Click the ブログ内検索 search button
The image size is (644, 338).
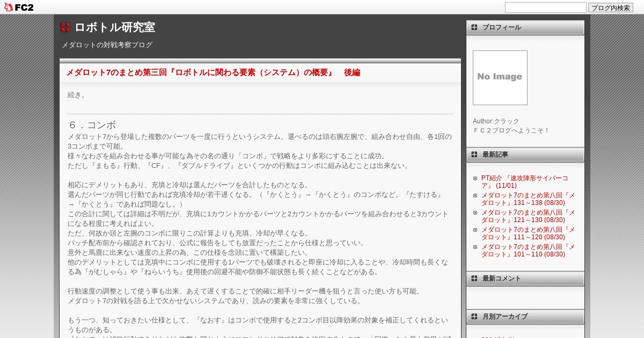point(611,8)
